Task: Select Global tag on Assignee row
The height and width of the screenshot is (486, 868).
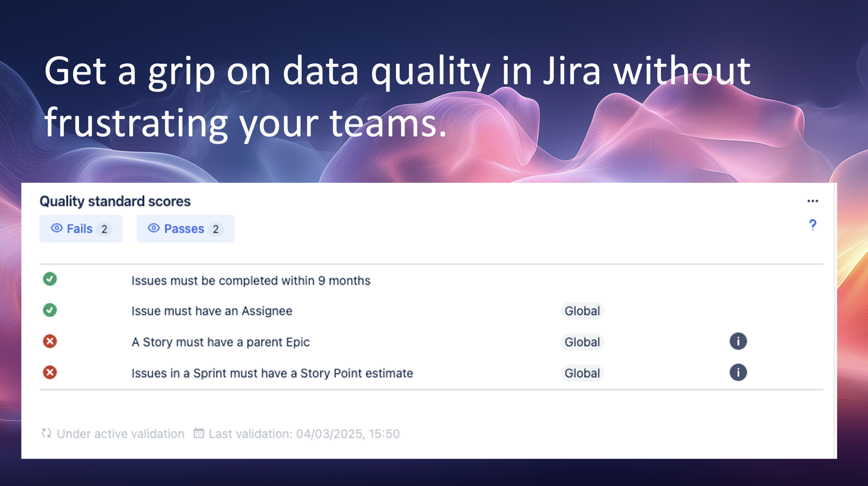Action: pyautogui.click(x=582, y=311)
